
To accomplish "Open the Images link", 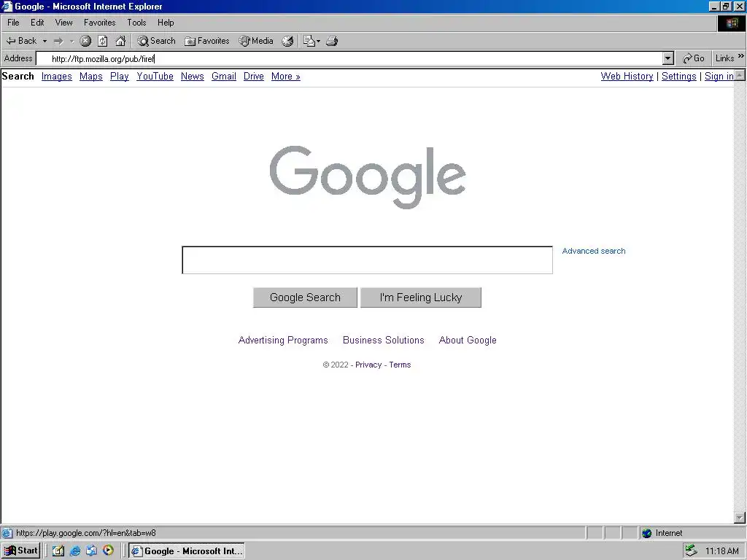I will [x=57, y=76].
